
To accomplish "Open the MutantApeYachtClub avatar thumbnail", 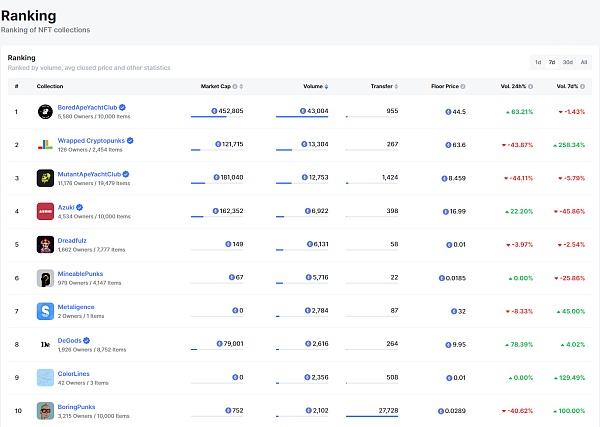I will (x=45, y=178).
